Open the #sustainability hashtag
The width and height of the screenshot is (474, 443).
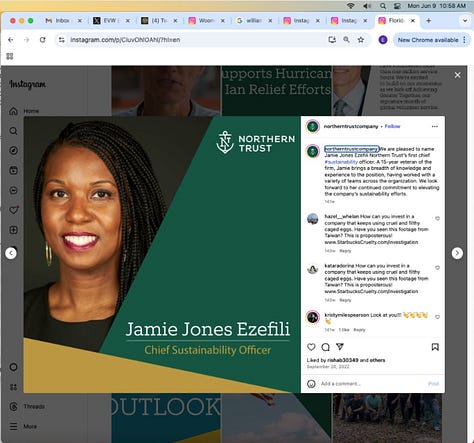pyautogui.click(x=341, y=162)
